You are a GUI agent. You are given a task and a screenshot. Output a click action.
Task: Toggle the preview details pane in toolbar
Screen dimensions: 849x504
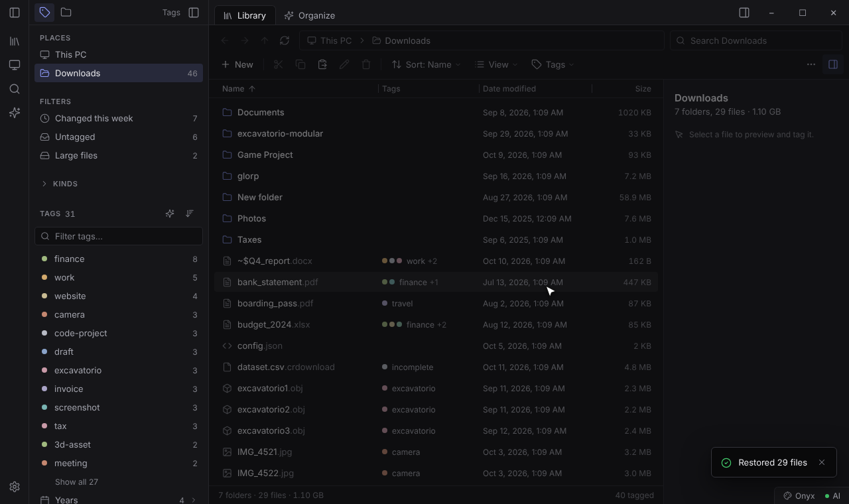point(833,64)
